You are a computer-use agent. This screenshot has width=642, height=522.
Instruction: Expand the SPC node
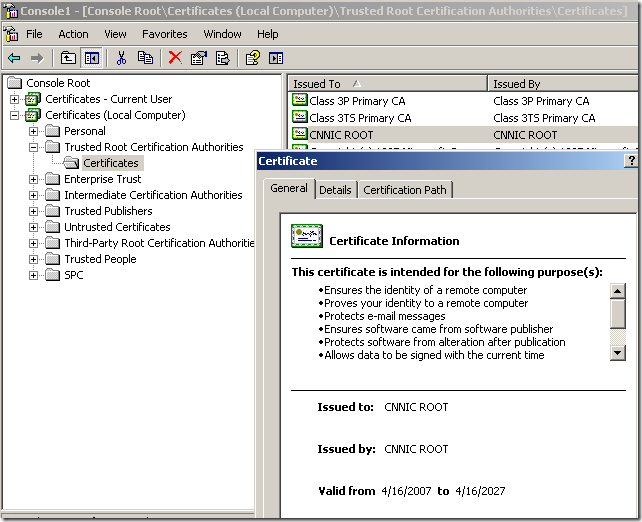point(34,275)
